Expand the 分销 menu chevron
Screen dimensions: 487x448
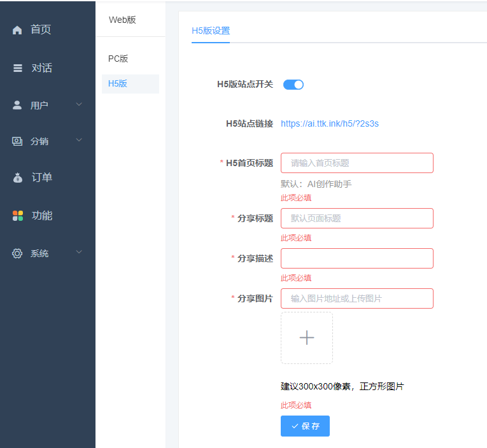tap(79, 140)
